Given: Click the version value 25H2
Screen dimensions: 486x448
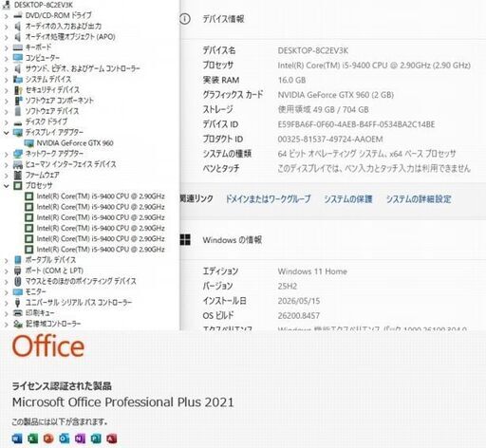Looking at the screenshot, I should coord(288,286).
